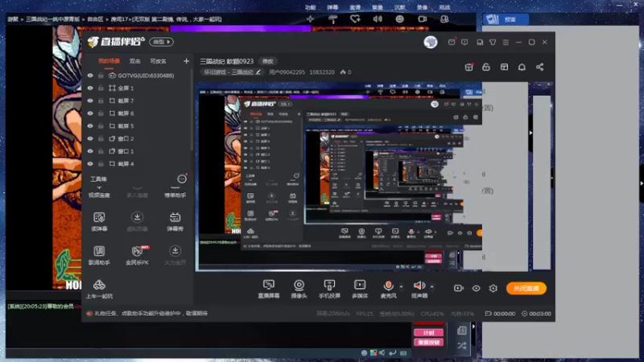Image resolution: width=644 pixels, height=362 pixels.
Task: Click collapse arrow at far right screen edge
Action: [x=641, y=183]
